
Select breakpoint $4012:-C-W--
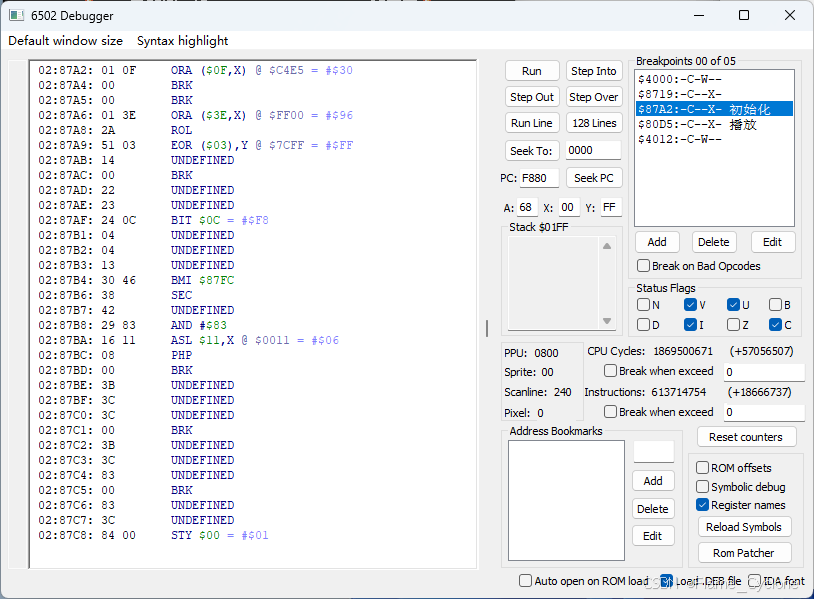pyautogui.click(x=714, y=139)
